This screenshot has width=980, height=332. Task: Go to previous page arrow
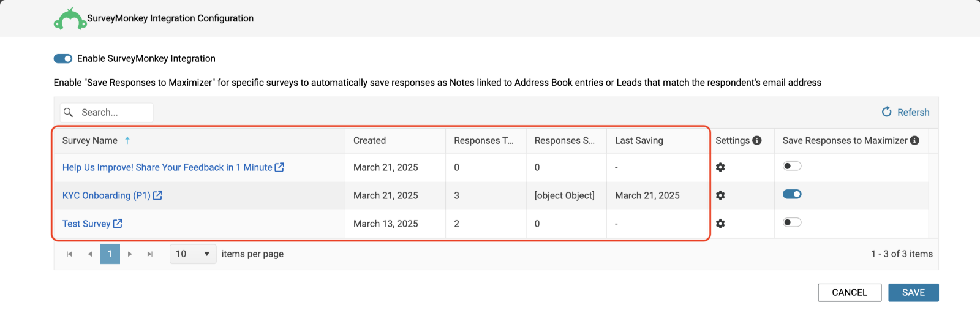(90, 254)
